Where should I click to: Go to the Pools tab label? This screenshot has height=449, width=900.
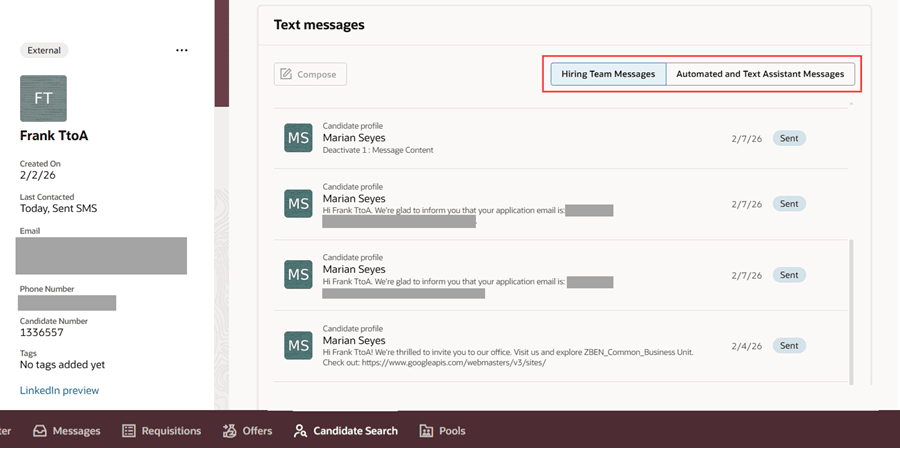click(452, 431)
